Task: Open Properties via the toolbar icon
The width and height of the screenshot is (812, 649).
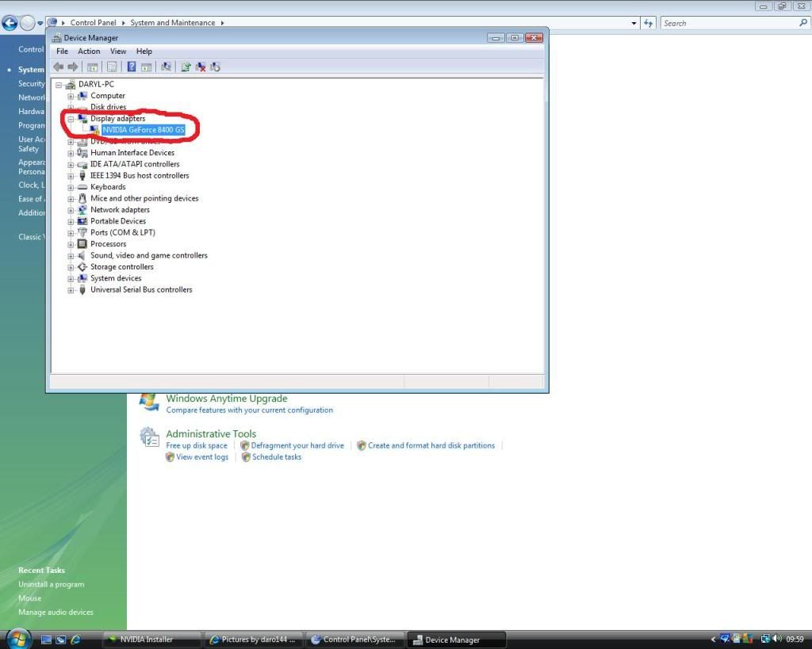Action: (111, 67)
